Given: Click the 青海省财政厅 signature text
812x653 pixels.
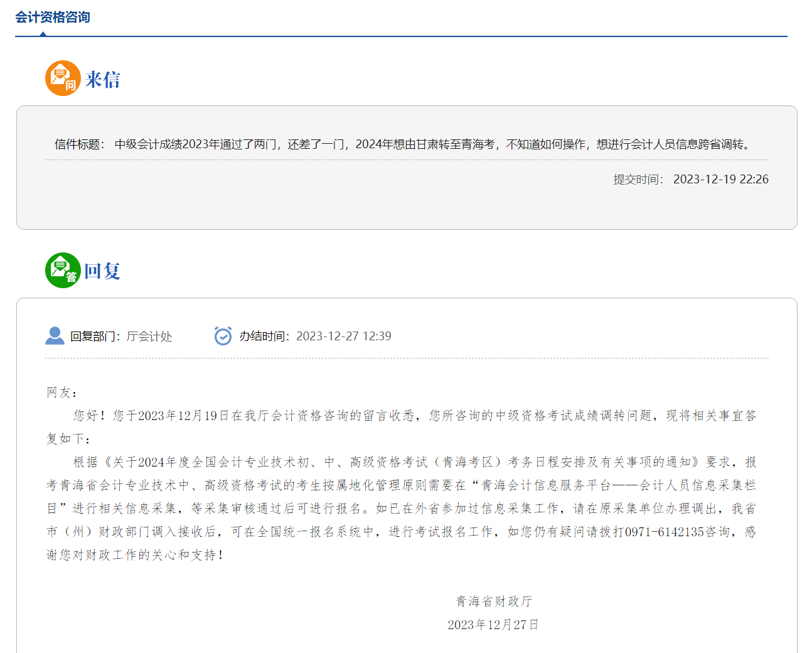Looking at the screenshot, I should tap(493, 601).
